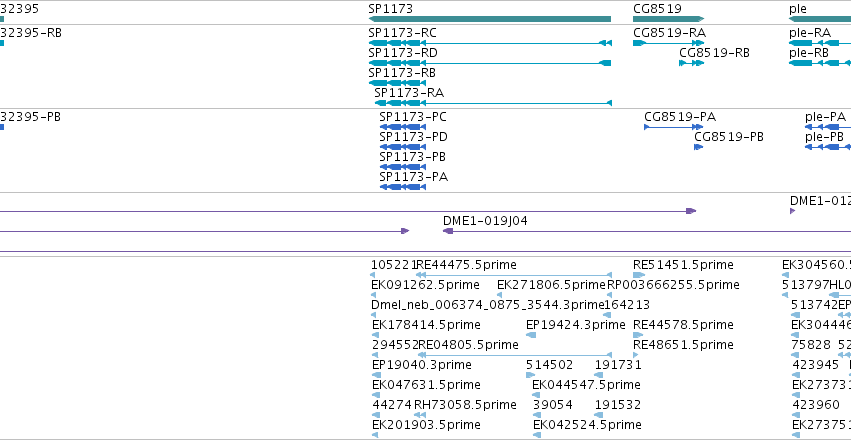The height and width of the screenshot is (440, 851).
Task: Click the CG8519-PA protein label
Action: 680,117
